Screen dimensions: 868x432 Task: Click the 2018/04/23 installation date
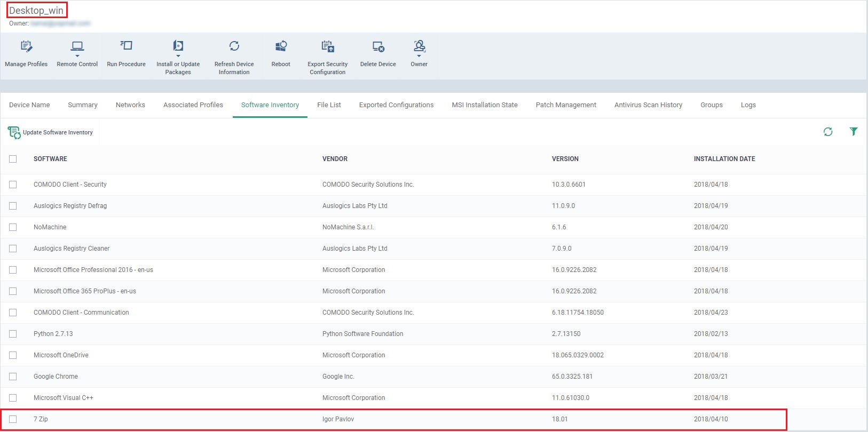[x=711, y=313]
